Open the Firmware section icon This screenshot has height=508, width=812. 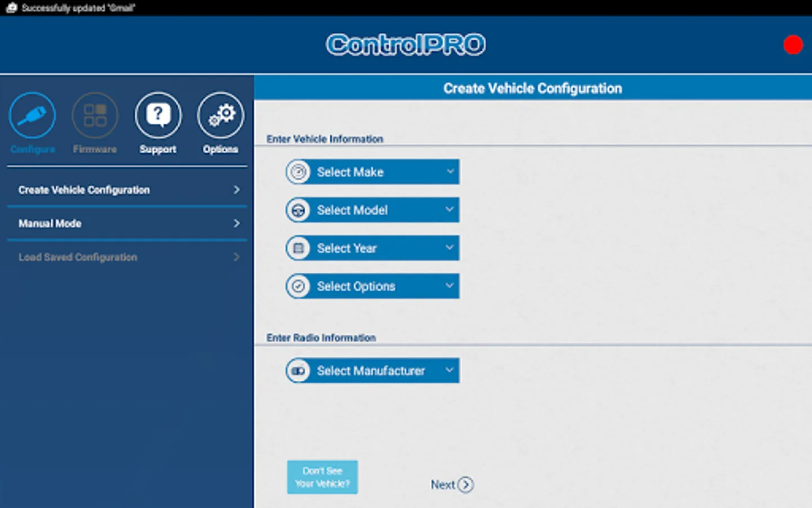coord(95,115)
